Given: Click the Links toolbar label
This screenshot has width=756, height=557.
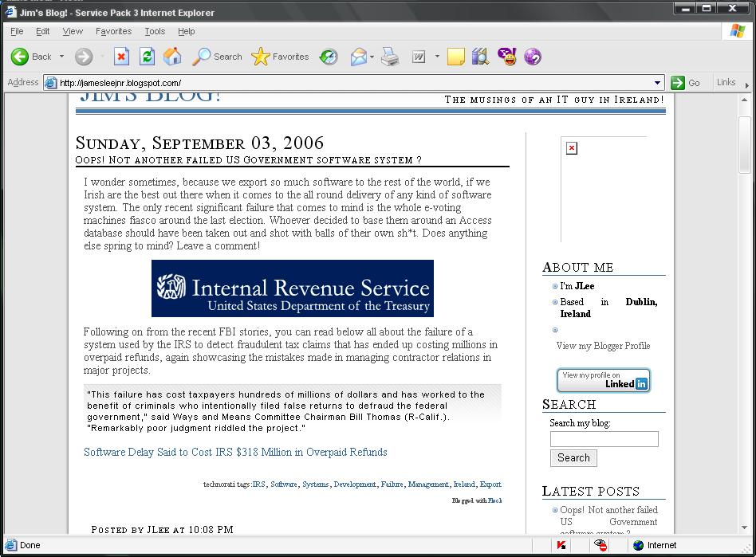Looking at the screenshot, I should coord(726,82).
